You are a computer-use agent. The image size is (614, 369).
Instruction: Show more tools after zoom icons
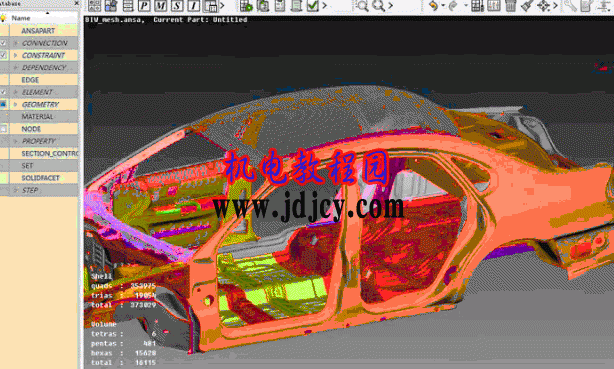coord(390,5)
